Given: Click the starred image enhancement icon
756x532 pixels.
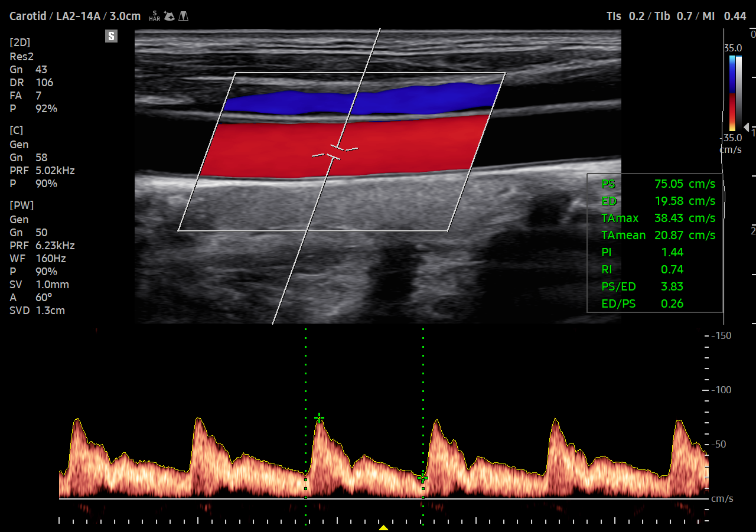Looking at the screenshot, I should pos(170,16).
